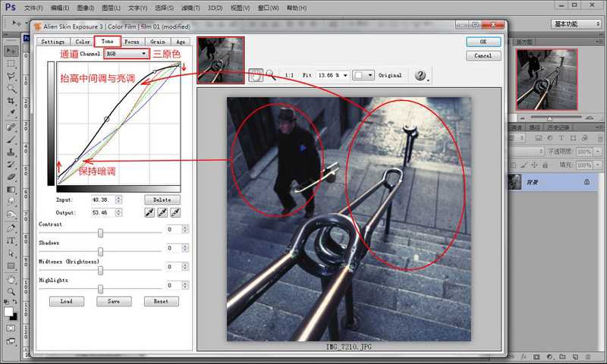Click the new layer icon in the Layers panel

click(x=575, y=356)
